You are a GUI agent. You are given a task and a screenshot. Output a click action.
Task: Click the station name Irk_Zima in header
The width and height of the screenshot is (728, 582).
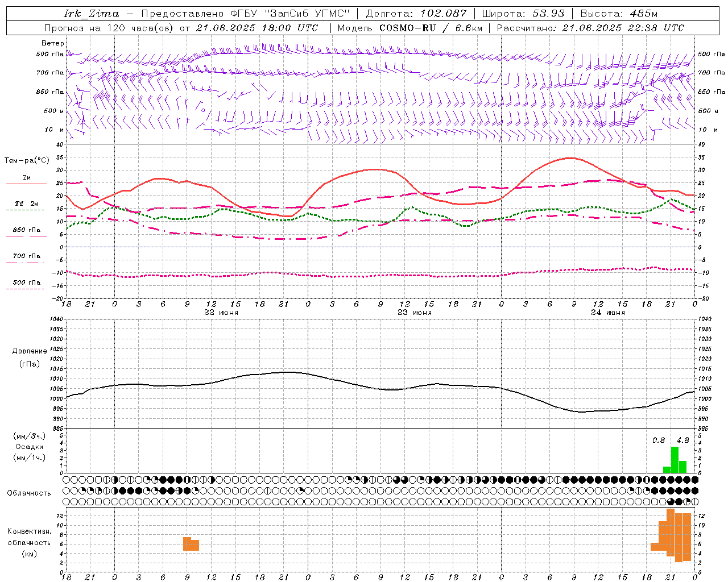92,14
